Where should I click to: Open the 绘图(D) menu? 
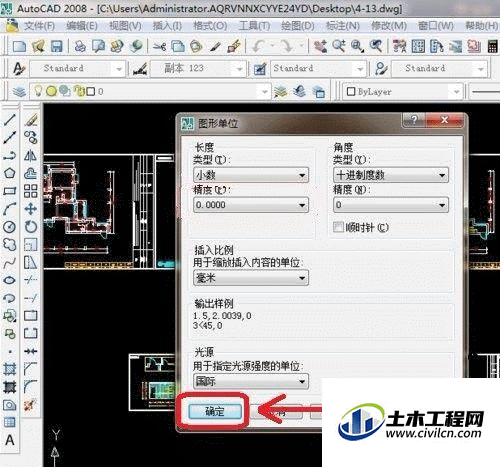(x=298, y=26)
